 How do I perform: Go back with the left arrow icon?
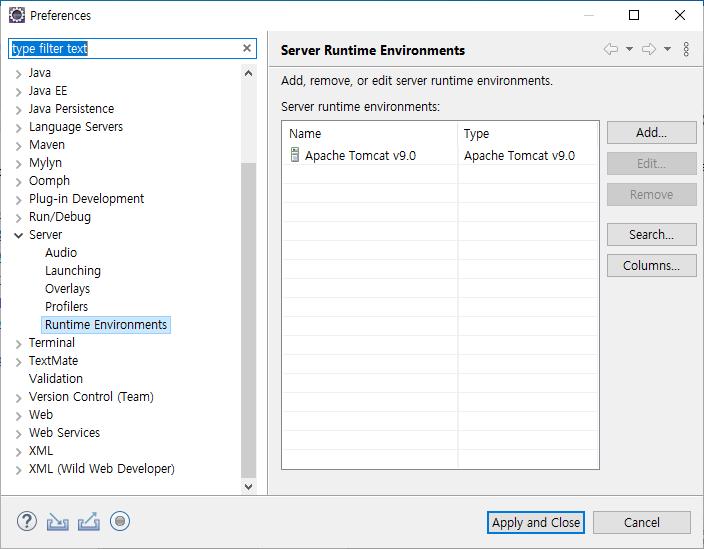coord(611,49)
